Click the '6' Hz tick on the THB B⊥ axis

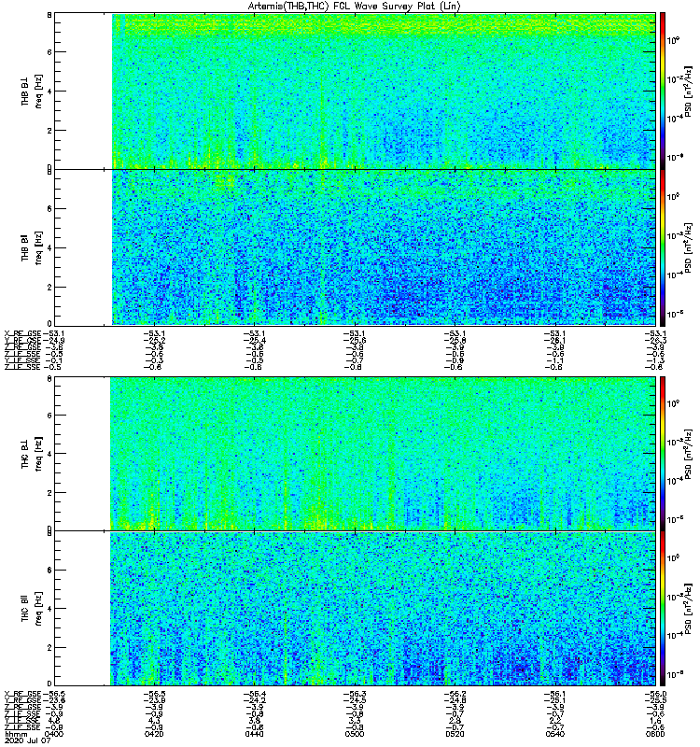tap(49, 52)
